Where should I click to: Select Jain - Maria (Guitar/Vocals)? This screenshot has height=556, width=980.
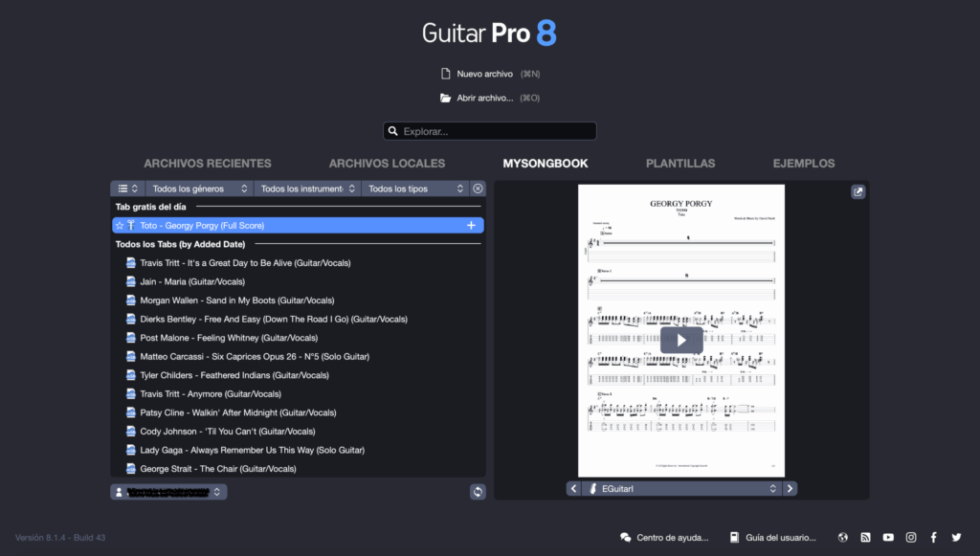(x=298, y=281)
